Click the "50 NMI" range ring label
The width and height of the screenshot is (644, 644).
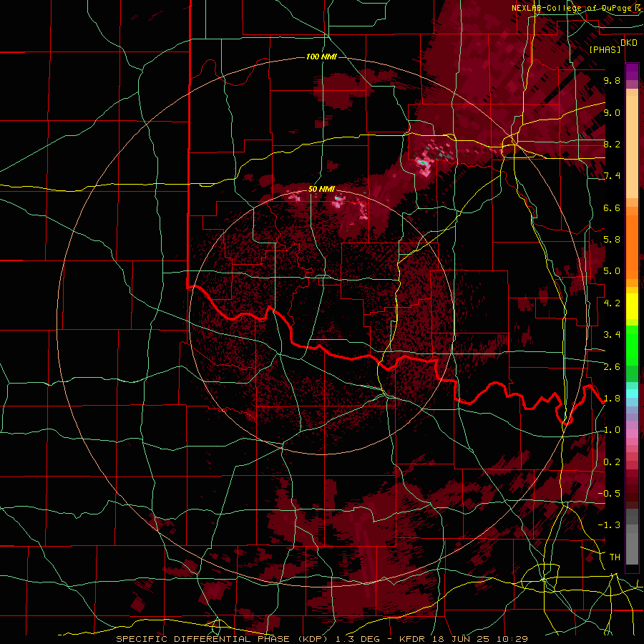point(321,190)
